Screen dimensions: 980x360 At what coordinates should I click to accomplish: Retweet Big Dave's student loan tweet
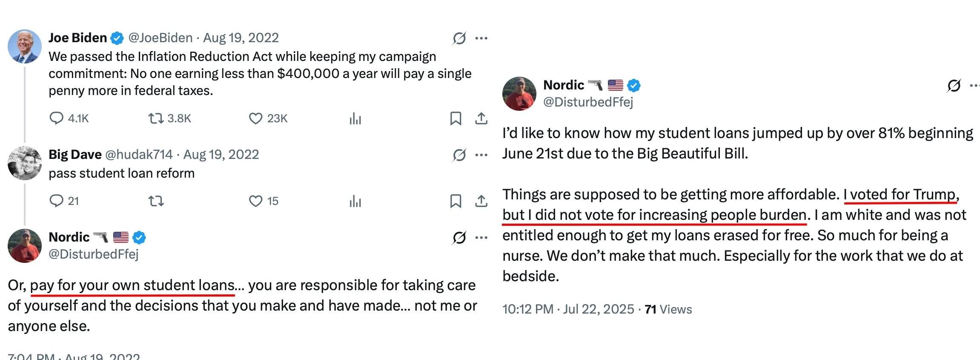click(156, 201)
